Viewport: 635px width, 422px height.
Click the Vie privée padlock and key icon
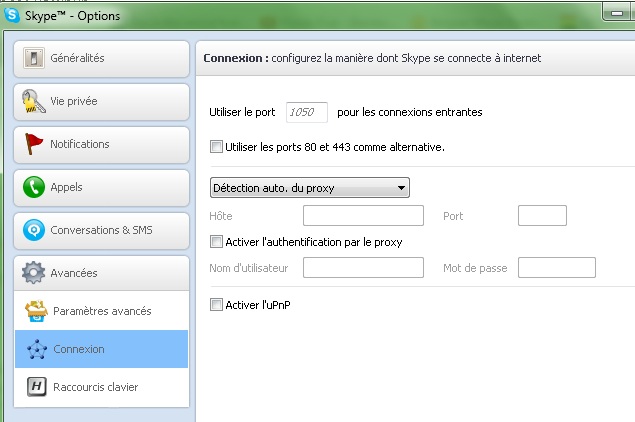pyautogui.click(x=34, y=101)
